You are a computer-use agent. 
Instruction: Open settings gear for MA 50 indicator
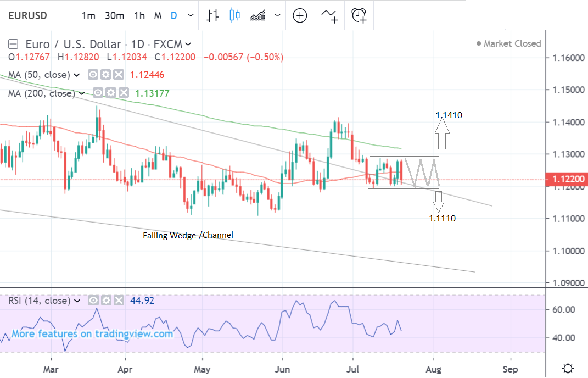coord(106,75)
